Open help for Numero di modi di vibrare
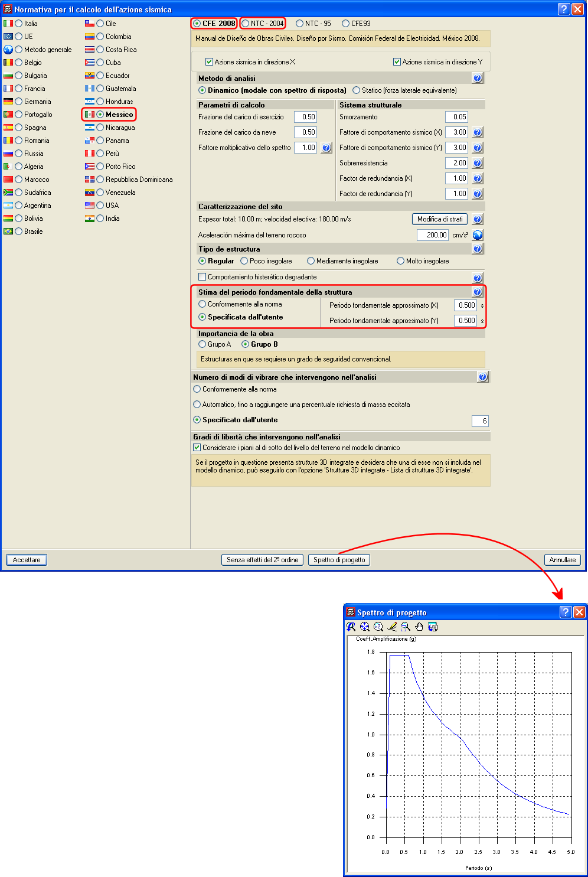This screenshot has width=588, height=877. coord(483,377)
